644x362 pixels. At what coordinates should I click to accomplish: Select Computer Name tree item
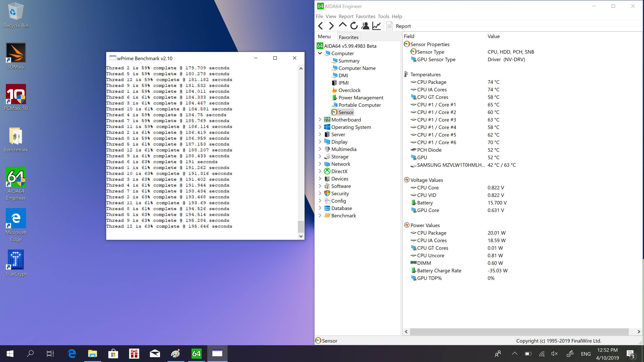coord(354,68)
